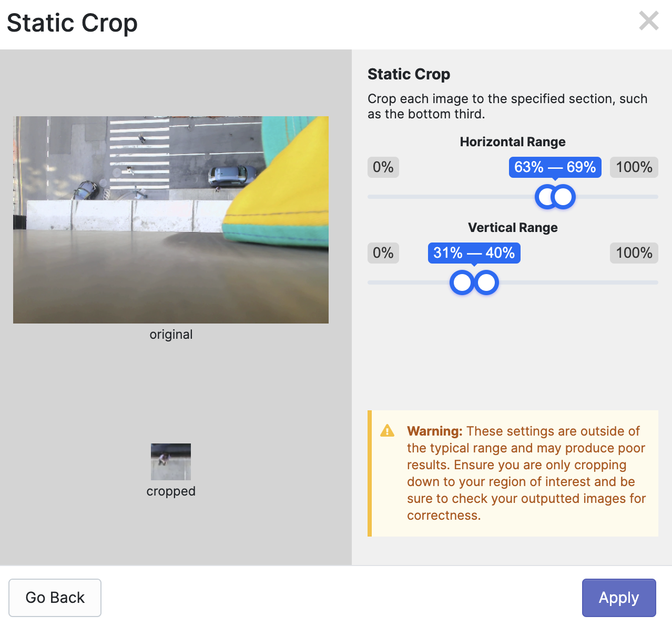
Task: Click the Go Back button
Action: tap(55, 598)
